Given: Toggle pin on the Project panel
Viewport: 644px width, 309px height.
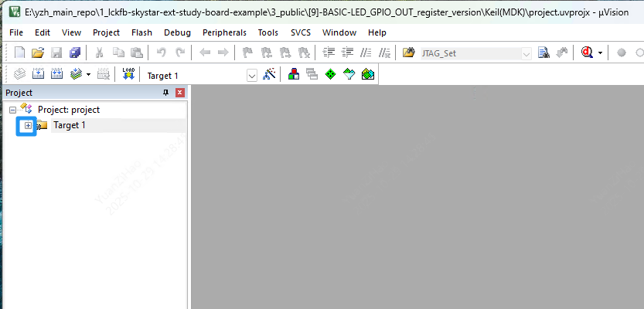Looking at the screenshot, I should tap(165, 93).
